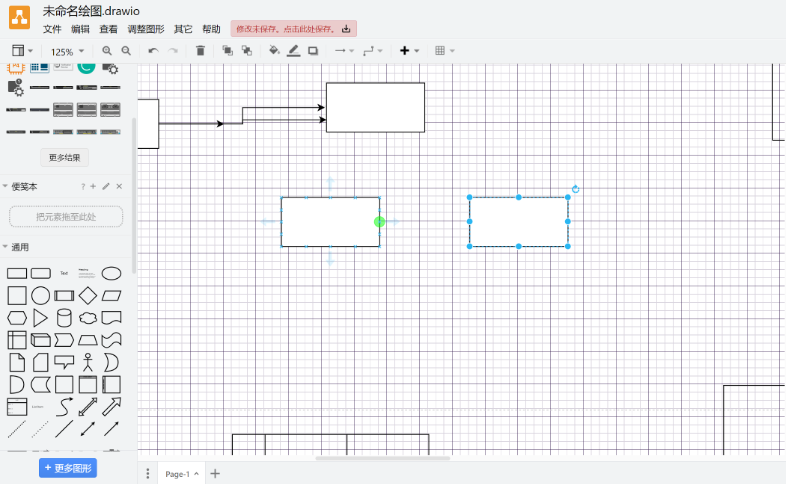Click 更多图形 more shapes button
The height and width of the screenshot is (484, 786).
pos(68,468)
